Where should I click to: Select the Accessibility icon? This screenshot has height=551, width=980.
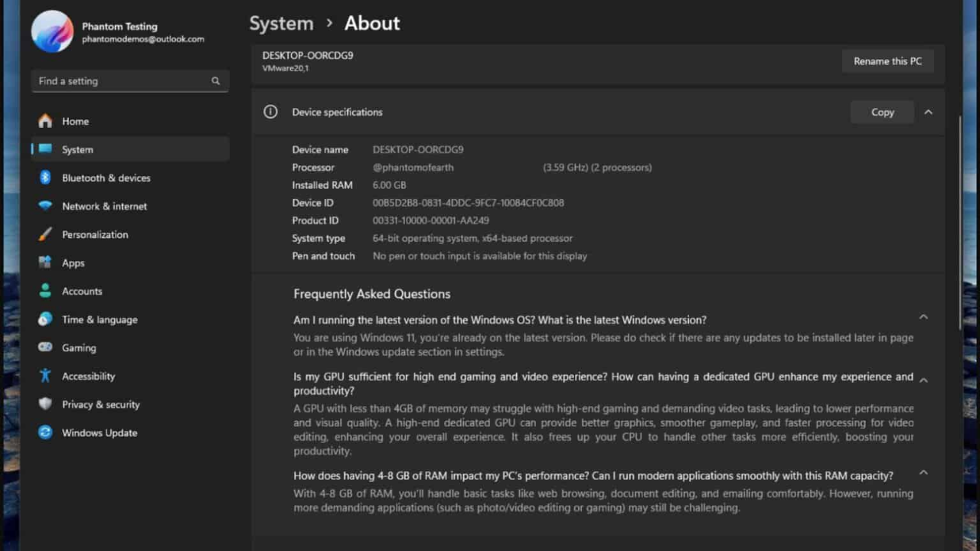pos(44,376)
